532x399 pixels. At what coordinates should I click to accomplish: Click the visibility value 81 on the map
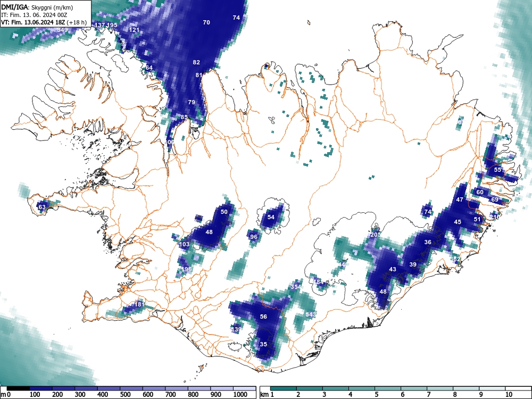(x=199, y=75)
